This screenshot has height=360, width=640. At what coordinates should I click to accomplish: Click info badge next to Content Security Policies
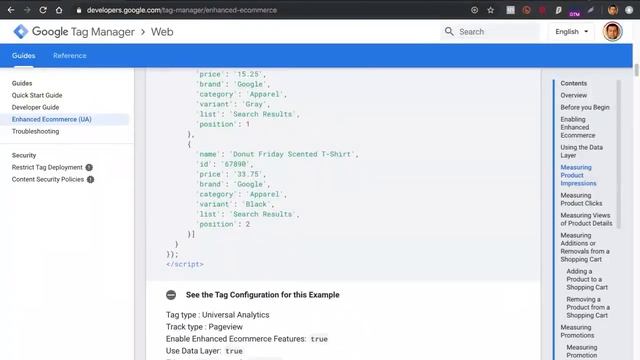91,179
